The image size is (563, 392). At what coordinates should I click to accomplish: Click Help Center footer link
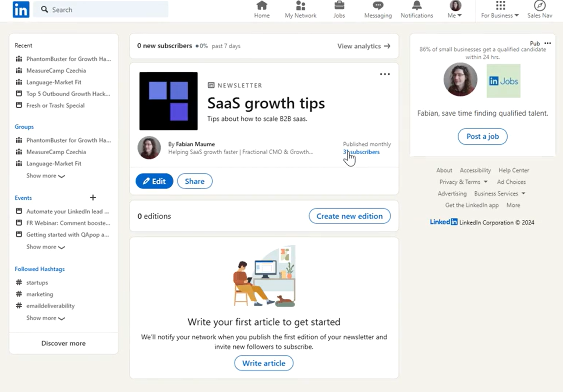click(514, 170)
